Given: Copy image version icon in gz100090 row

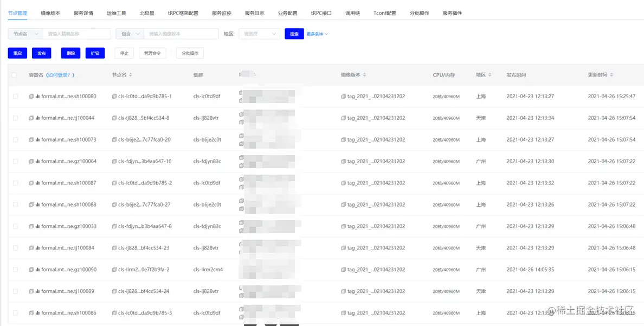Looking at the screenshot, I should pyautogui.click(x=343, y=270).
